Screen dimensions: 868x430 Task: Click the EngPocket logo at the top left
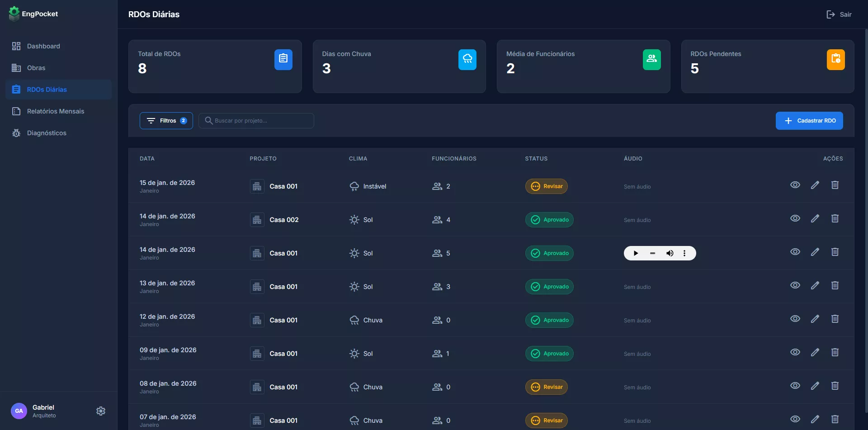tap(33, 14)
